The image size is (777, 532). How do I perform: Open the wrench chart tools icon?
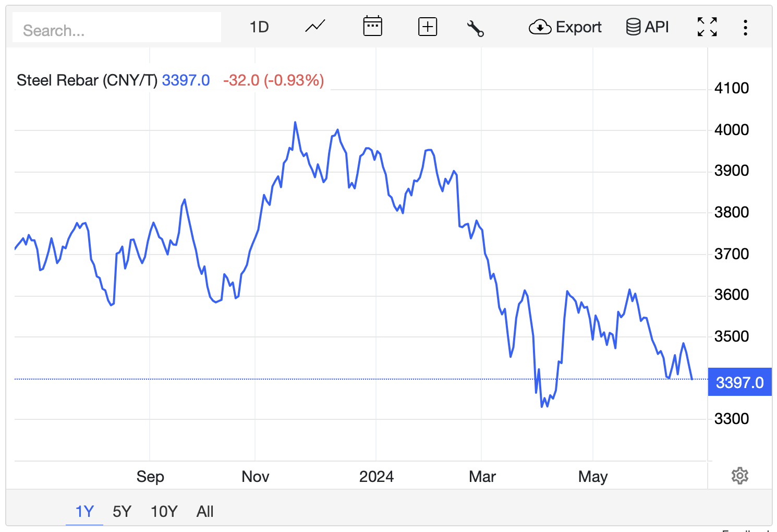point(475,28)
